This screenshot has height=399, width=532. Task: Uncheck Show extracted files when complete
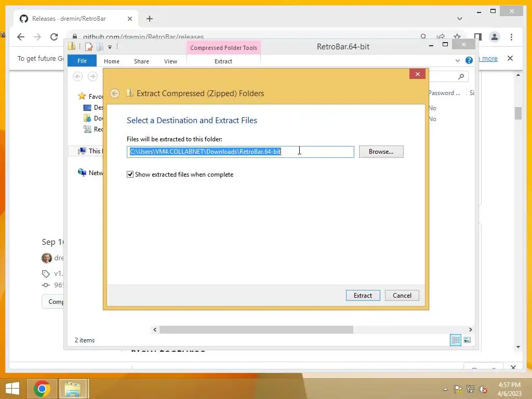coord(130,175)
